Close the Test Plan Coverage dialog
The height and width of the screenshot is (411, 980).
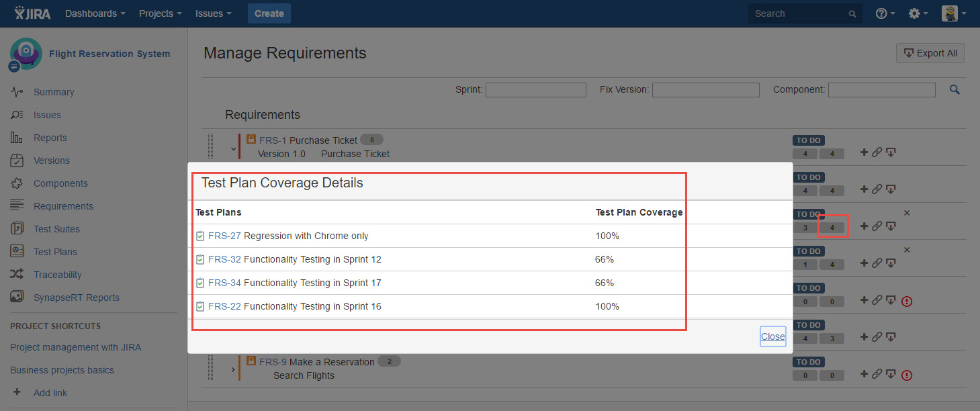click(772, 336)
